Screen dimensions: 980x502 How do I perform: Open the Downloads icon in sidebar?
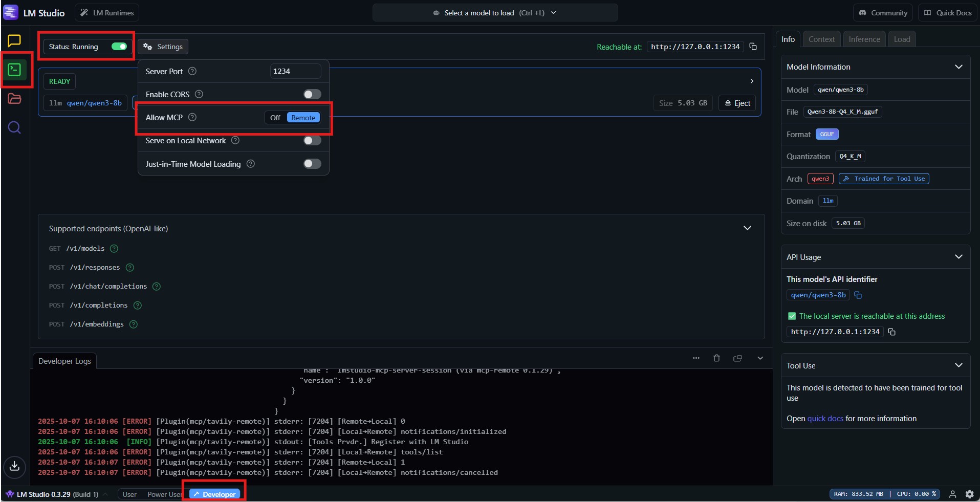pos(14,466)
